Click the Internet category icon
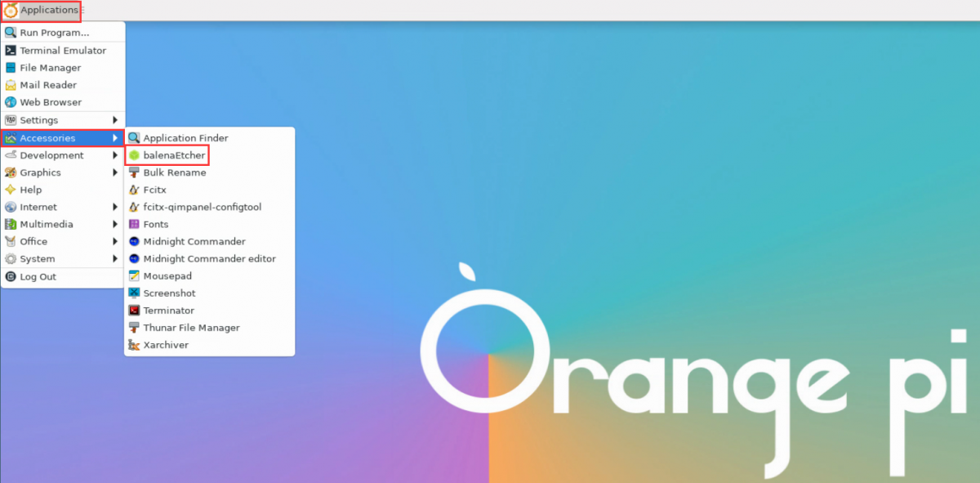The image size is (980, 483). pos(11,207)
